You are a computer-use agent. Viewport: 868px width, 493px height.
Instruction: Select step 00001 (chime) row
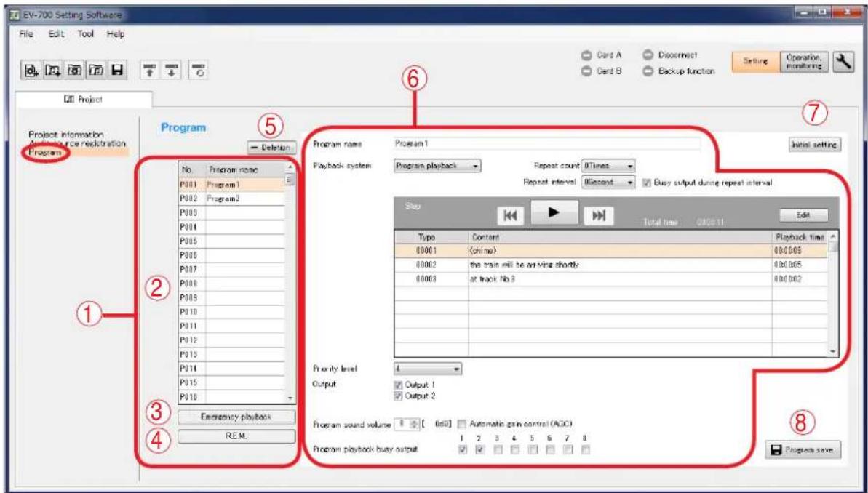(611, 251)
